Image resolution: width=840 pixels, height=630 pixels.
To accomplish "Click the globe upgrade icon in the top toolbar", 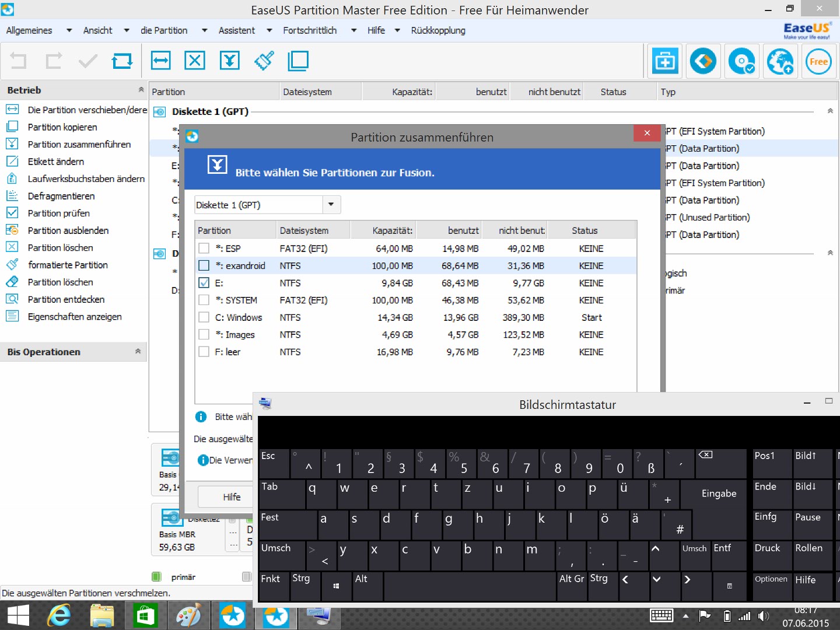I will 780,61.
